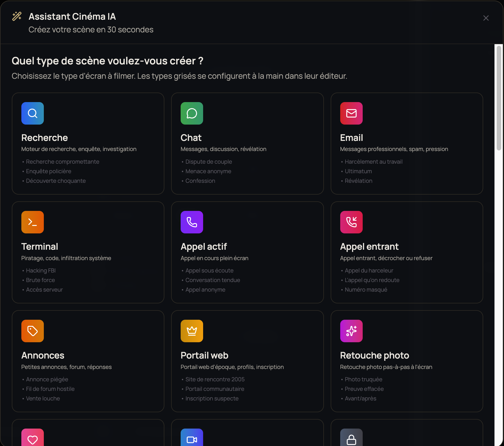
Task: Click 'Inscription suspecte' example
Action: click(x=212, y=398)
